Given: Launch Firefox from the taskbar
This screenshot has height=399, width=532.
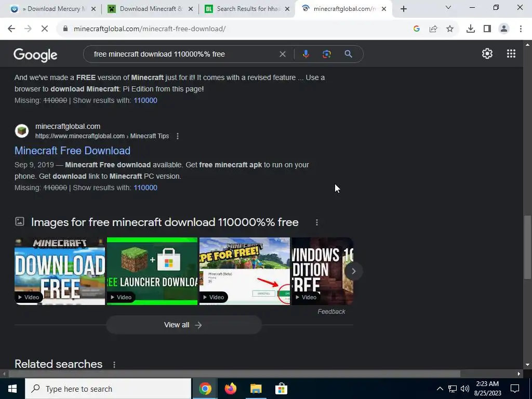Looking at the screenshot, I should pos(230,389).
